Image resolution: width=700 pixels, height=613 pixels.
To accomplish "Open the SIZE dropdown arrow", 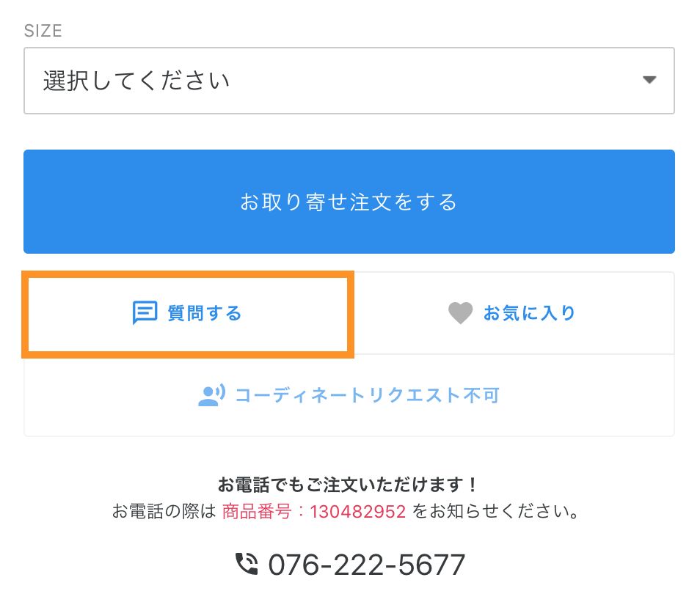I will click(x=649, y=81).
